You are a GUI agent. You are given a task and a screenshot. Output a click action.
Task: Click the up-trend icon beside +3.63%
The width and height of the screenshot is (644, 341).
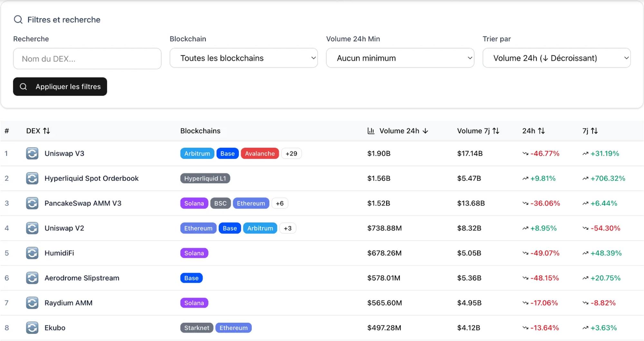point(585,328)
